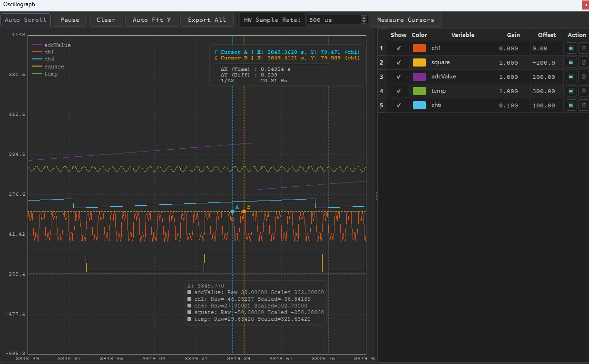Delete the square variable with trash icon
The width and height of the screenshot is (589, 364).
pyautogui.click(x=583, y=62)
